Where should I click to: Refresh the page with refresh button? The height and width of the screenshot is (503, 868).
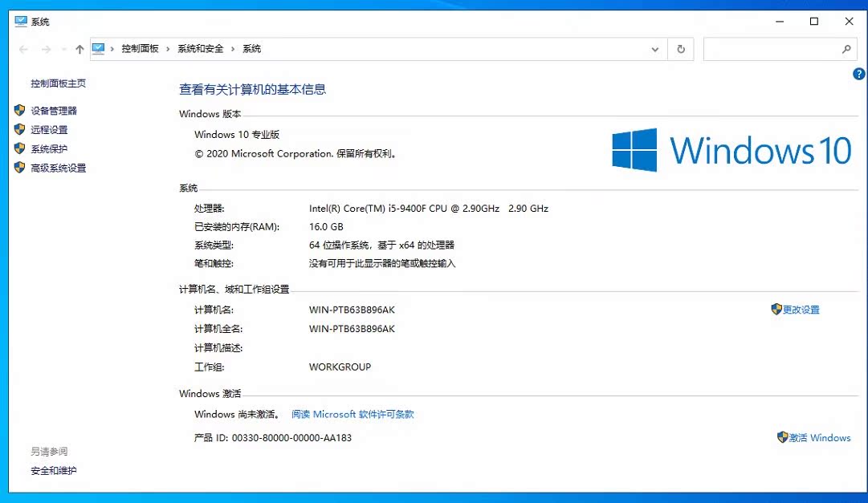(x=681, y=49)
